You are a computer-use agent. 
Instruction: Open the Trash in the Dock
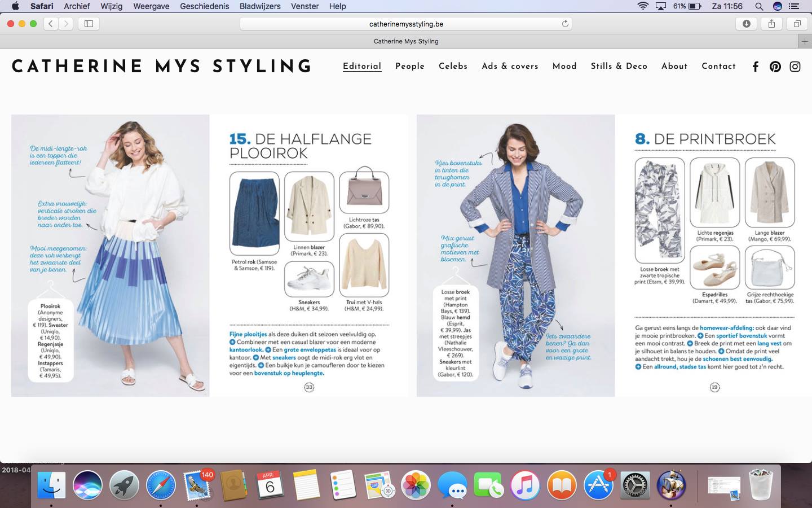(x=761, y=485)
